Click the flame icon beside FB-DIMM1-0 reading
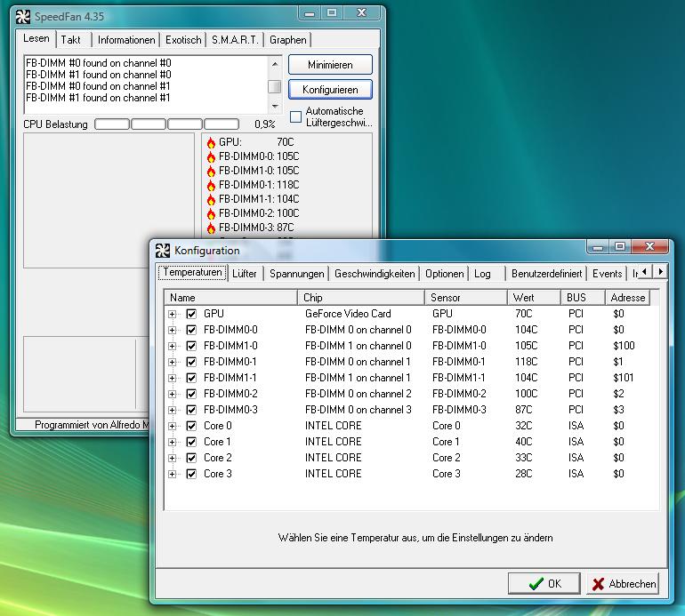The height and width of the screenshot is (616, 685). tap(211, 171)
